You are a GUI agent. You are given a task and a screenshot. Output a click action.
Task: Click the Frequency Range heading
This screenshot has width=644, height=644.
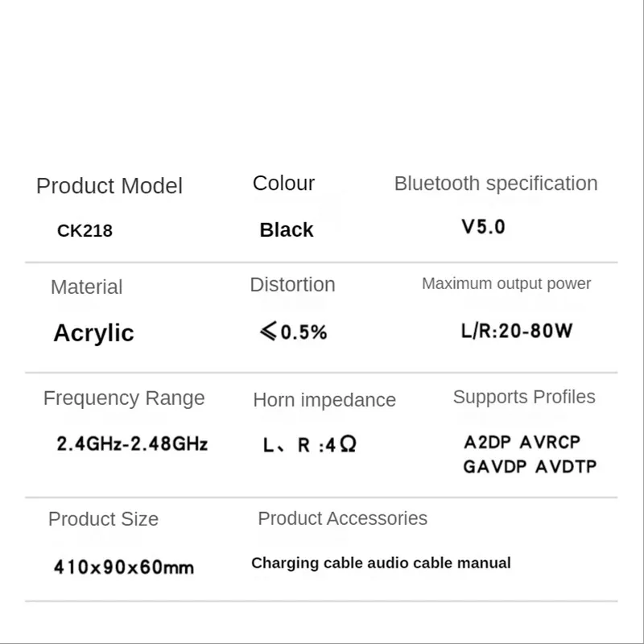(124, 398)
